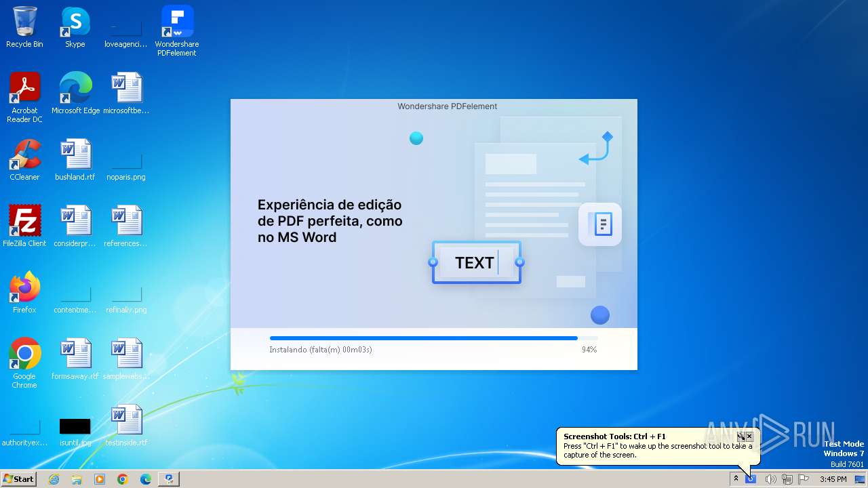Select the samplewebs... document icon
868x488 pixels.
click(x=126, y=359)
